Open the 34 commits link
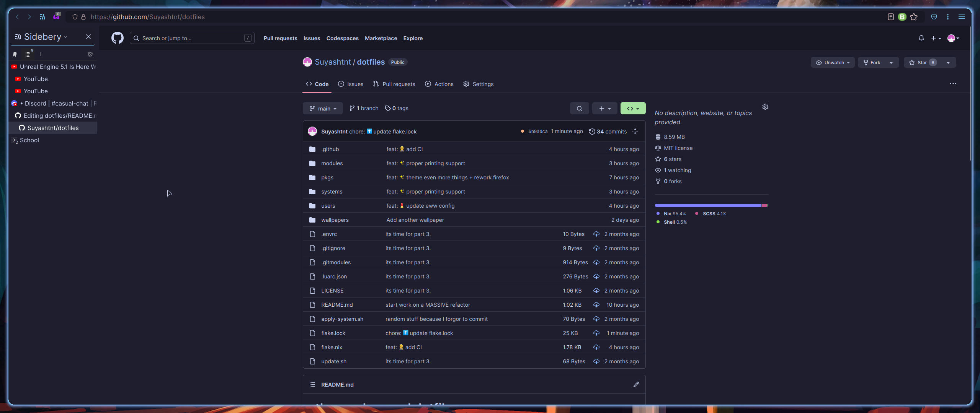Viewport: 980px width, 413px height. pos(608,131)
